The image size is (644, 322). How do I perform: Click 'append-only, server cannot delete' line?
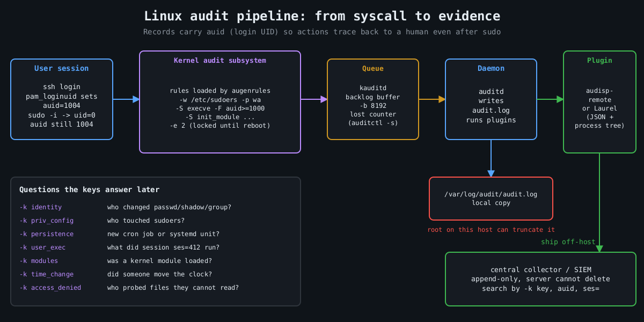tap(541, 279)
